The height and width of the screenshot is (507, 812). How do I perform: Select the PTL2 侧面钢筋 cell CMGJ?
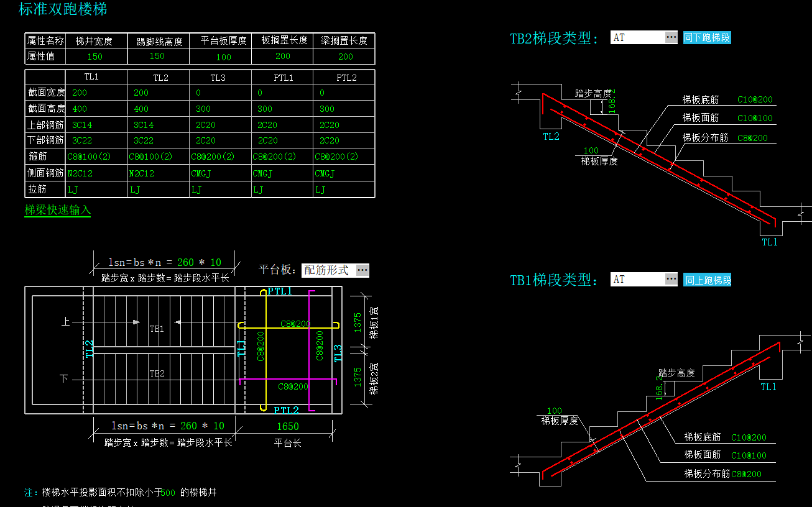[x=325, y=174]
